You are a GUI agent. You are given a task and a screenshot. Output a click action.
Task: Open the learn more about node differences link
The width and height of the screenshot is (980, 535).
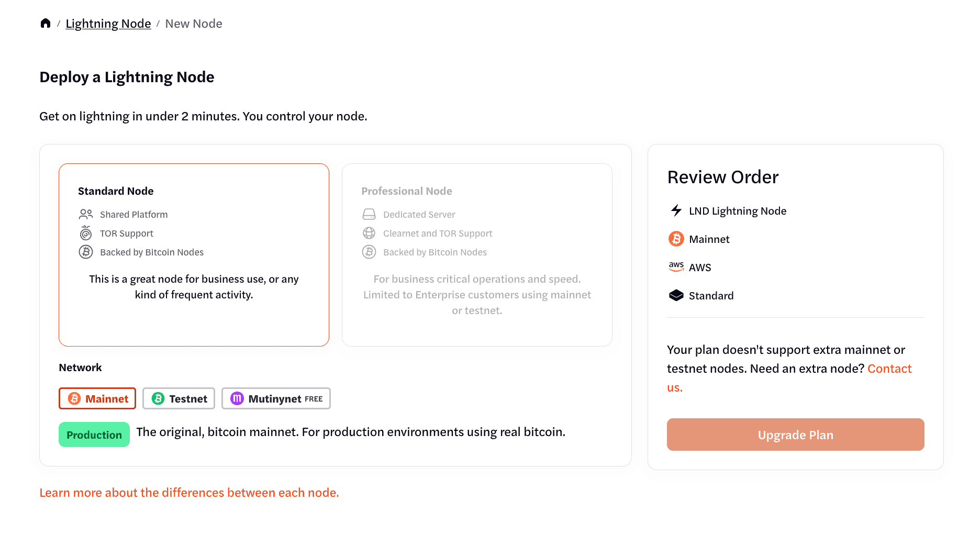[189, 493]
